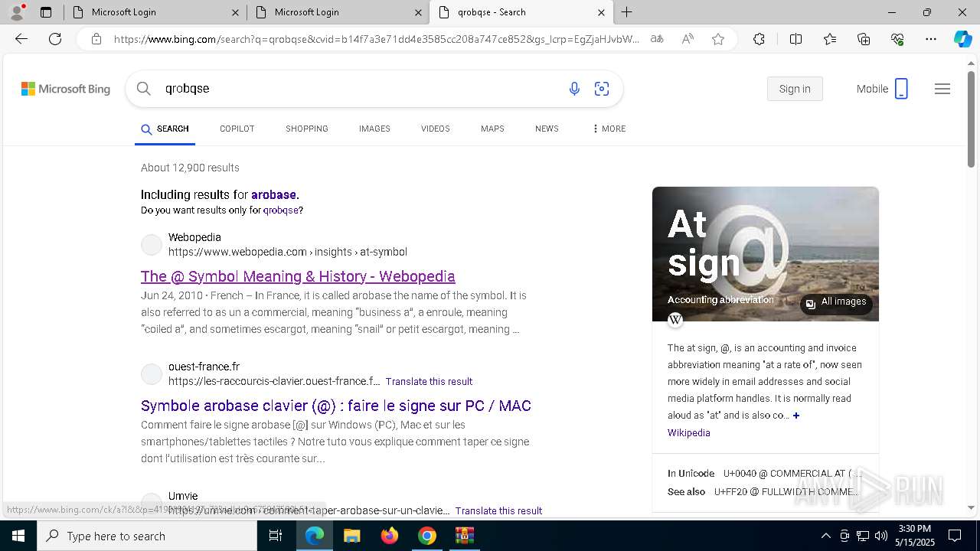Translate the ouest-france.fr result

[x=429, y=381]
